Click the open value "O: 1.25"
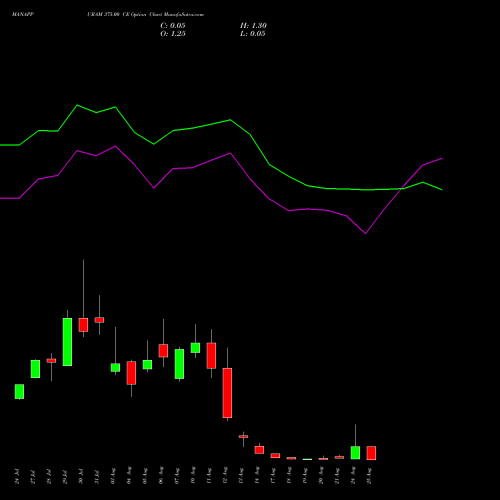500x500 pixels. click(173, 34)
